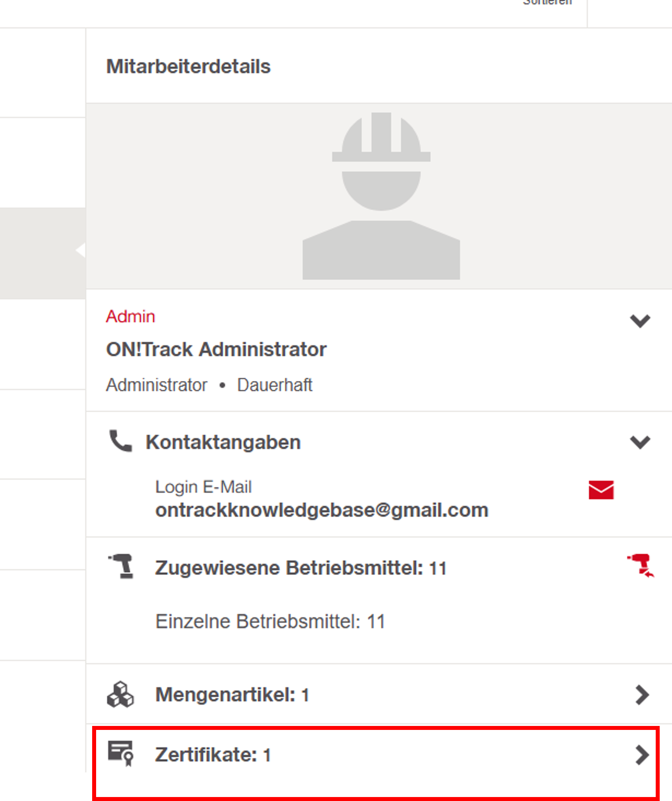Viewport: 672px width, 801px height.
Task: Collapse the Kontaktangaben section chevron
Action: tap(640, 442)
